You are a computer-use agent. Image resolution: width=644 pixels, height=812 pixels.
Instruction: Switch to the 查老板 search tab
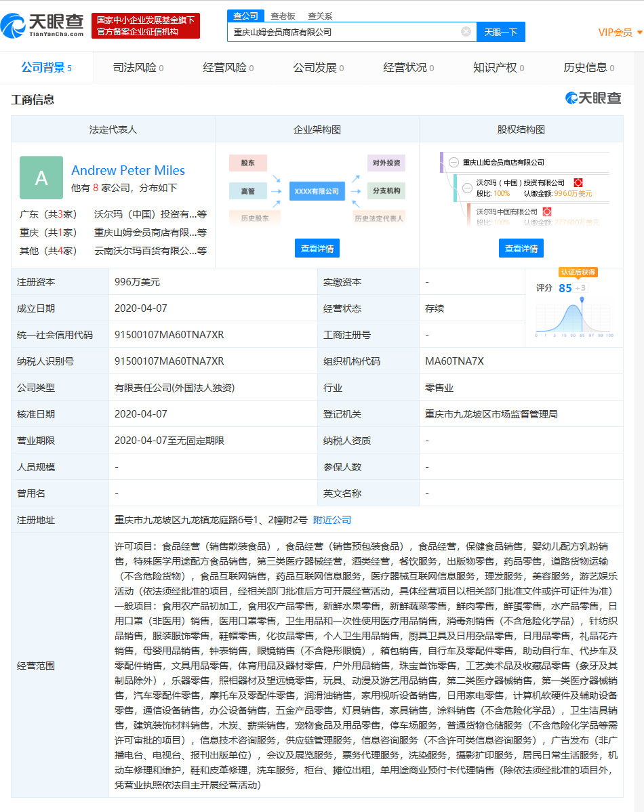tap(282, 16)
